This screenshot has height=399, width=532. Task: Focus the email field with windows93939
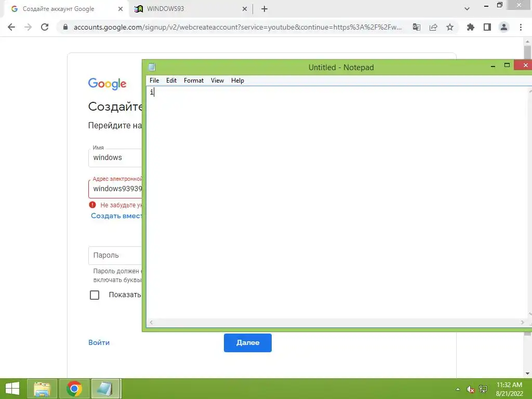tap(115, 189)
